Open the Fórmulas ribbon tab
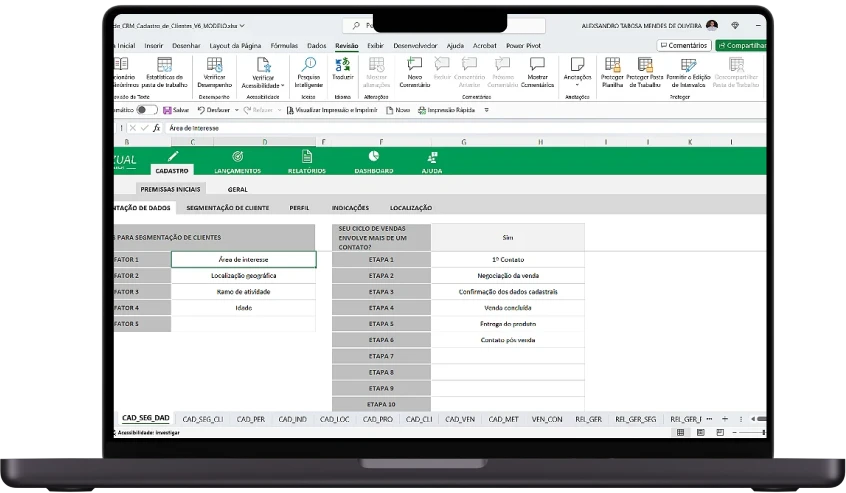846x493 pixels. [284, 46]
